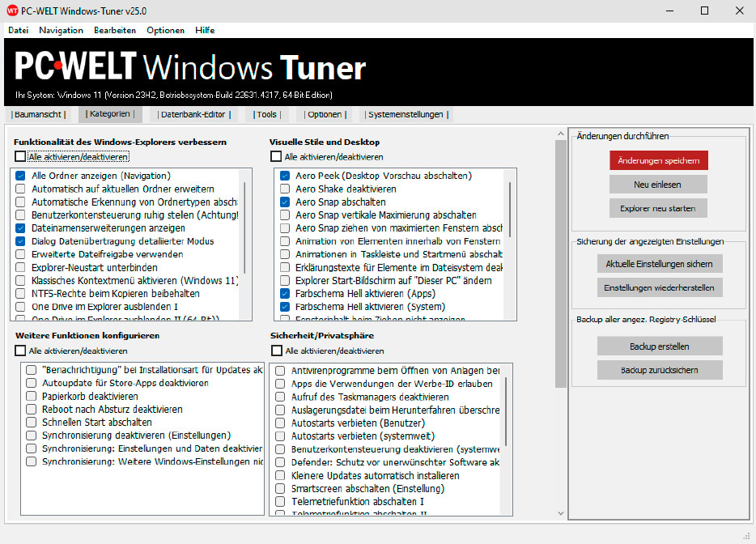756x544 pixels.
Task: Click Einstellungen wiederherstellen button
Action: pyautogui.click(x=659, y=287)
